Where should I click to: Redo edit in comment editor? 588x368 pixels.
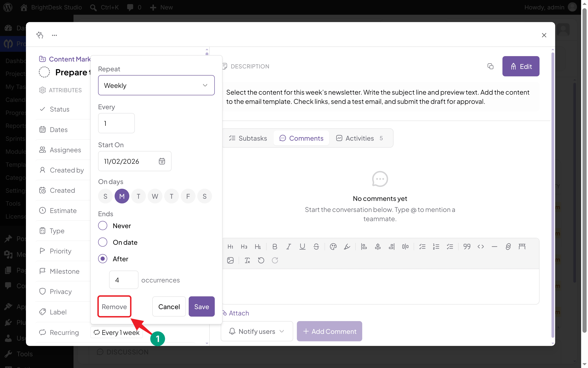point(275,260)
